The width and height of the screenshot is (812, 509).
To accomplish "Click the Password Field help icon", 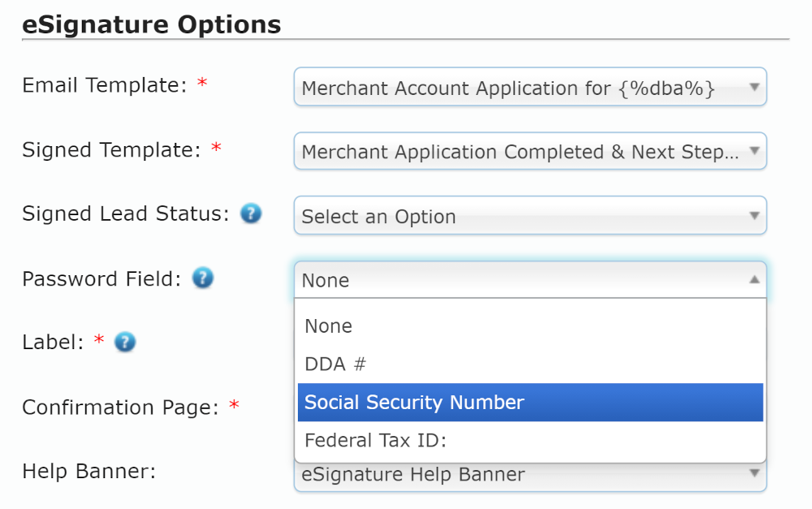I will click(203, 278).
